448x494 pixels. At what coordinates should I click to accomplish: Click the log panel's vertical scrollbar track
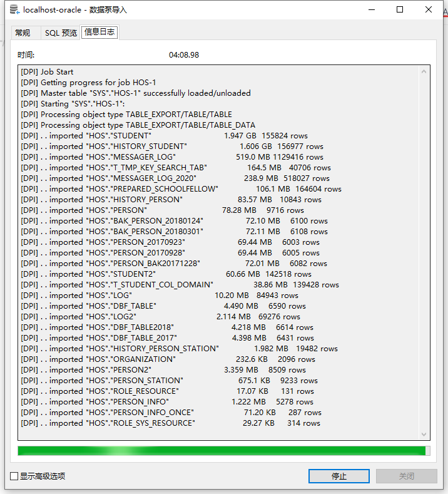tap(424, 250)
